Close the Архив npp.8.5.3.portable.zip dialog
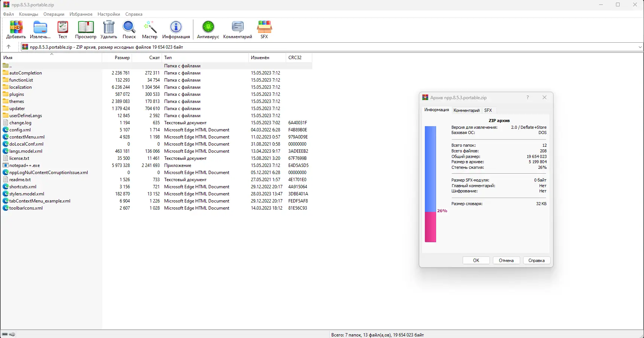Screen dimensions: 644x338 (x=545, y=97)
